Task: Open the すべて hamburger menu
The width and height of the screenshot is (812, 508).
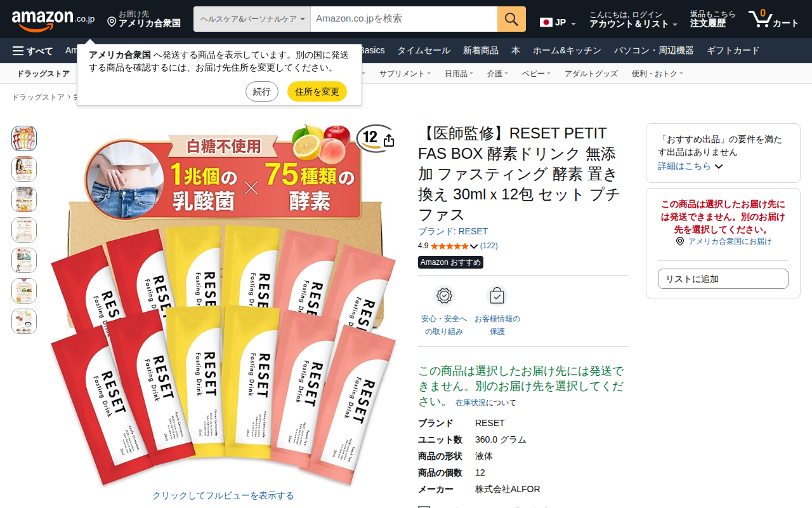Action: tap(33, 51)
